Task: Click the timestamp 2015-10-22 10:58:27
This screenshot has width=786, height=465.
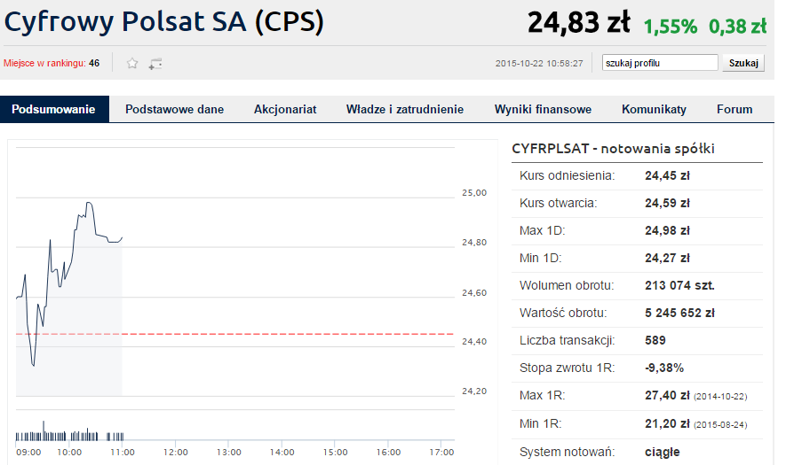Action: coord(539,64)
